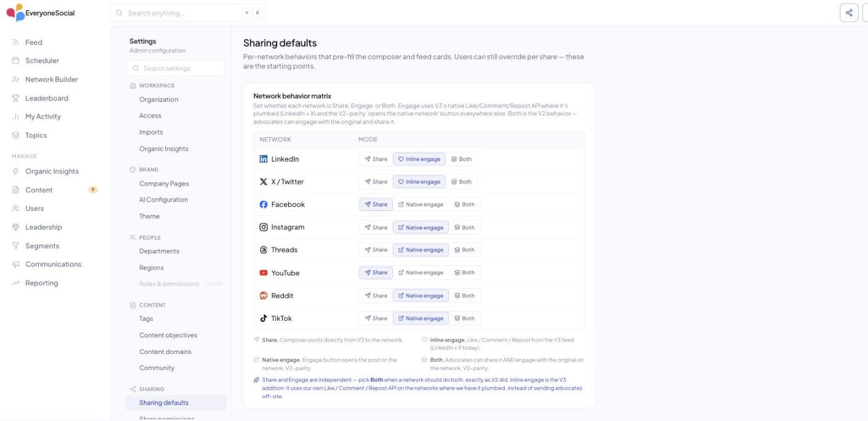Set Reddit mode to Share
868x421 pixels.
click(376, 296)
